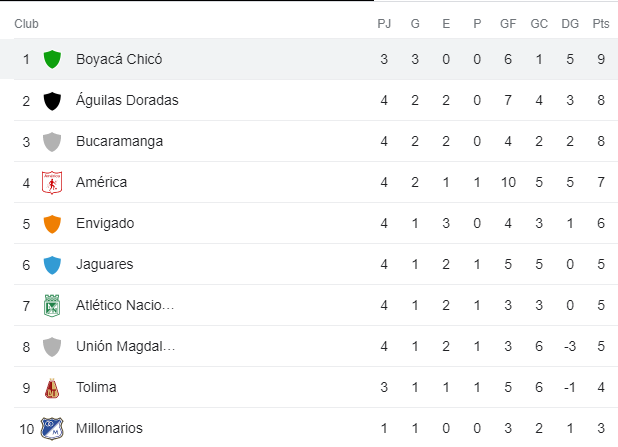Viewport: 618px width, 447px height.
Task: Select the Tolima team name
Action: 96,387
